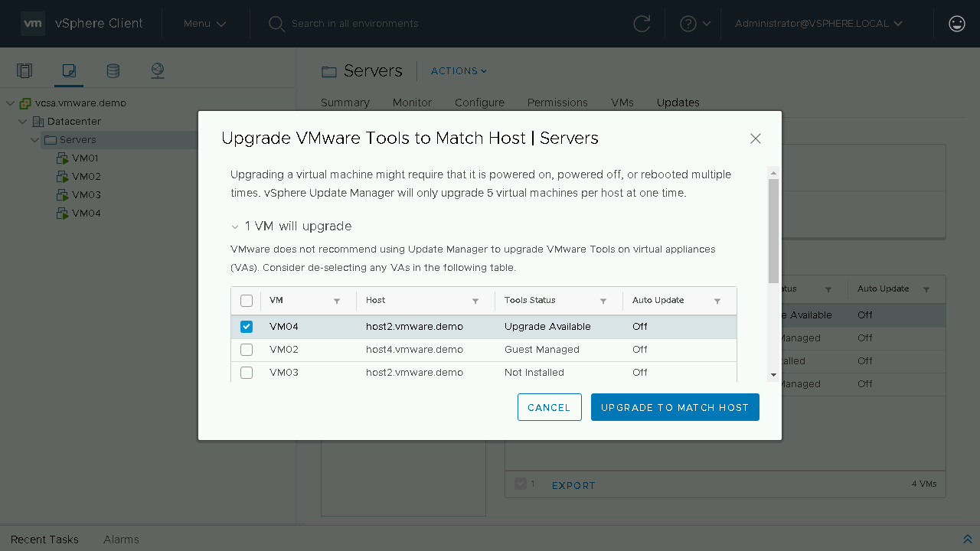
Task: Filter the Tools Status column
Action: pyautogui.click(x=603, y=301)
